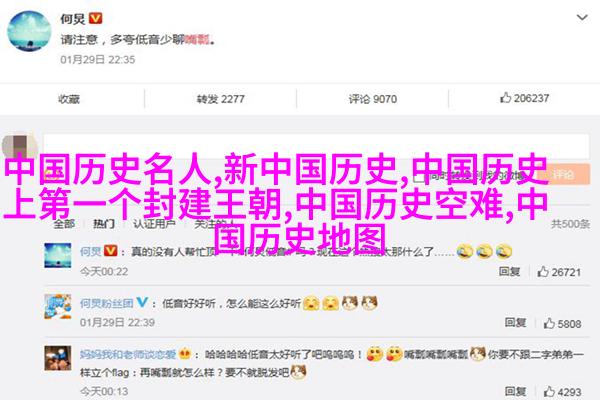The image size is (600, 400).
Task: Like the 何炅粉丝团 comment with 5808 likes
Action: coord(562,323)
